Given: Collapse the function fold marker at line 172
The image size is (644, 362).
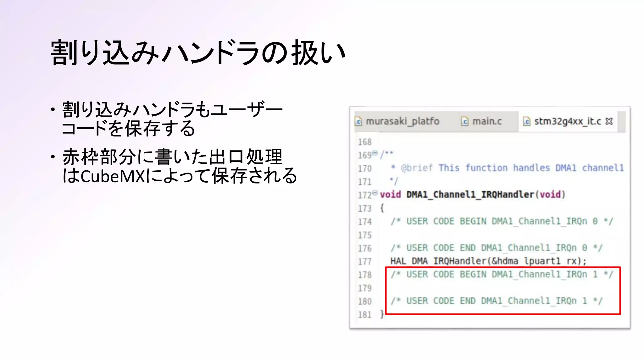Looking at the screenshot, I should [x=375, y=193].
